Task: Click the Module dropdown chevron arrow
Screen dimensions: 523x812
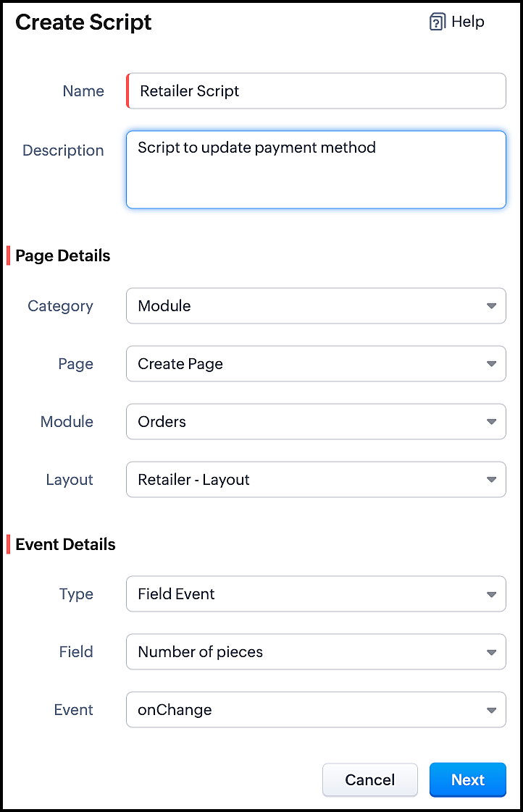Action: 492,421
